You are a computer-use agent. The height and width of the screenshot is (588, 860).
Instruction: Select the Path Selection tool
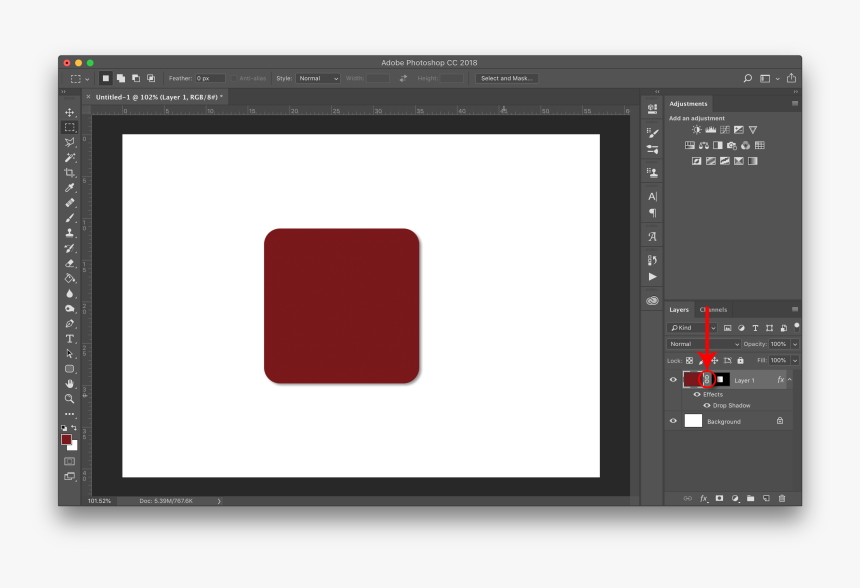[x=70, y=354]
